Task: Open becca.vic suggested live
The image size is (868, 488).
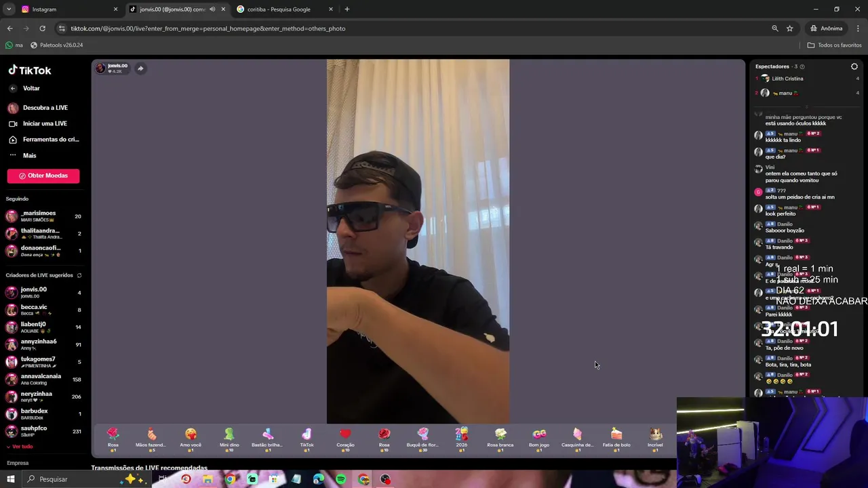Action: (43, 310)
